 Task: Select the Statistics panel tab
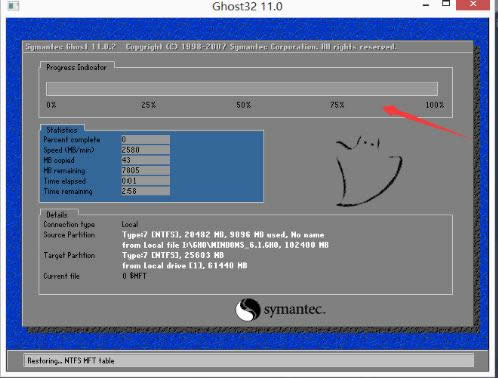coord(62,130)
